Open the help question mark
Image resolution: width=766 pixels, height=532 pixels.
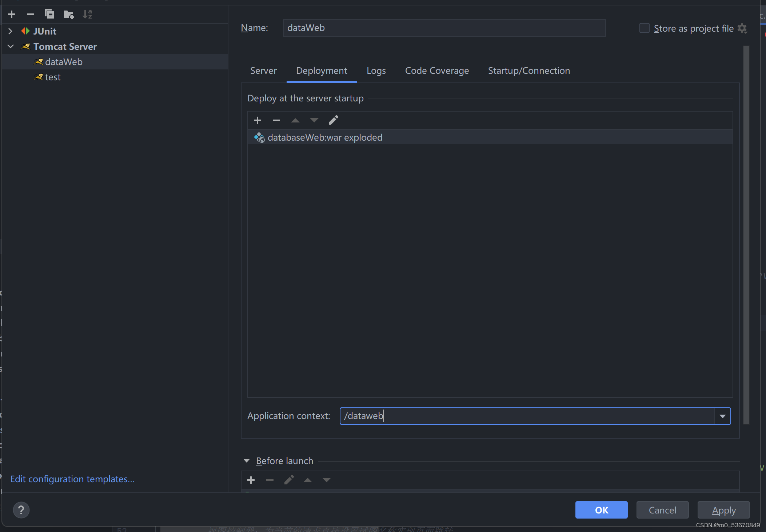[x=21, y=510]
